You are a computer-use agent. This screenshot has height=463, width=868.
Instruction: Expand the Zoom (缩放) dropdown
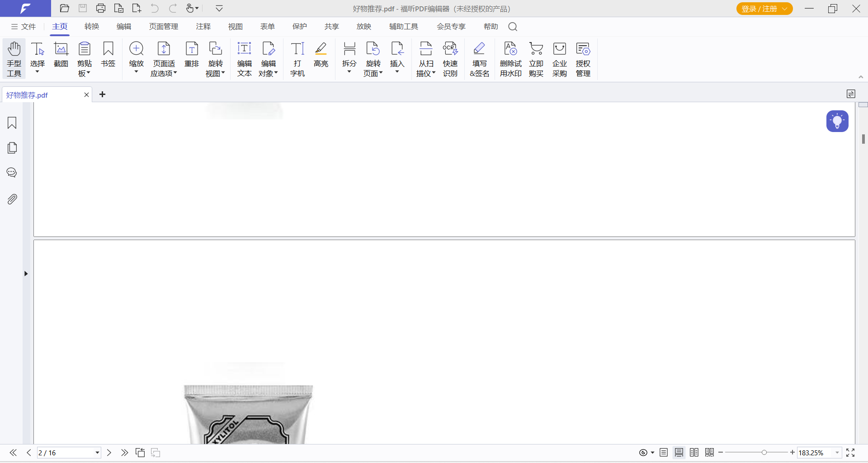pos(136,72)
